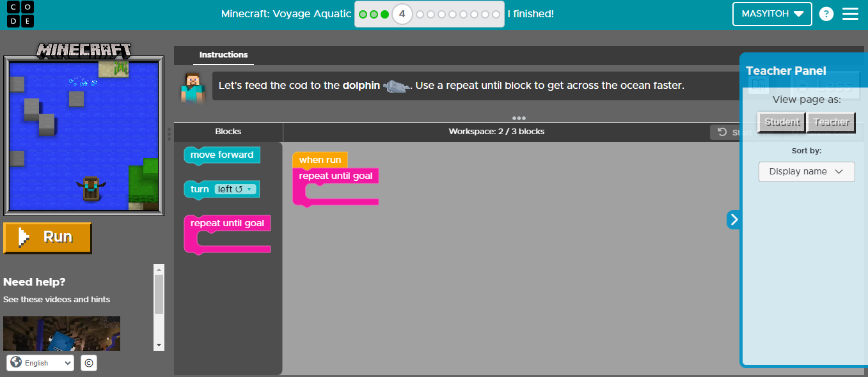The height and width of the screenshot is (377, 868).
Task: Click the help panel scrollbar up arrow
Action: pyautogui.click(x=159, y=269)
